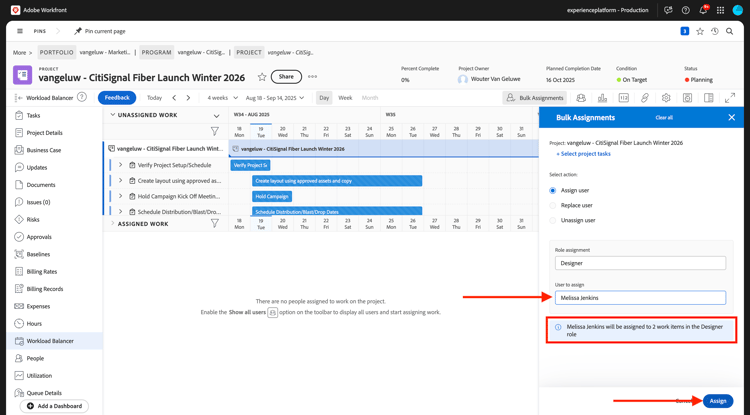This screenshot has height=415, width=750.
Task: Click the allocation numbers icon in toolbar
Action: [x=624, y=98]
